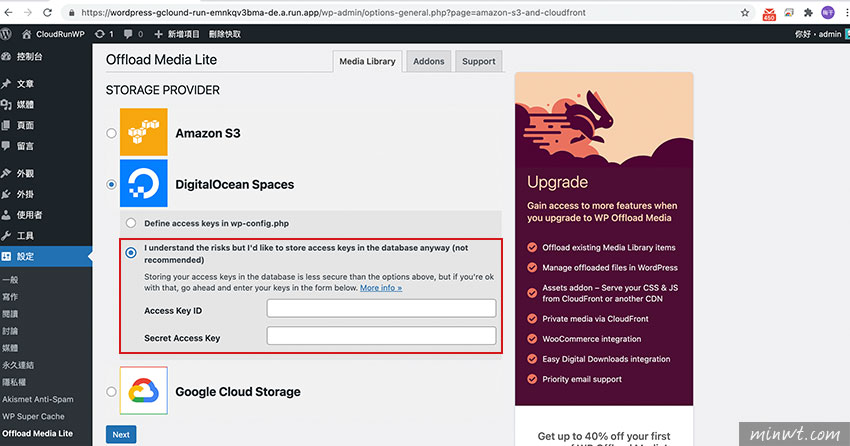This screenshot has height=446, width=850.
Task: Open 寫作 writing settings submenu
Action: (x=10, y=296)
